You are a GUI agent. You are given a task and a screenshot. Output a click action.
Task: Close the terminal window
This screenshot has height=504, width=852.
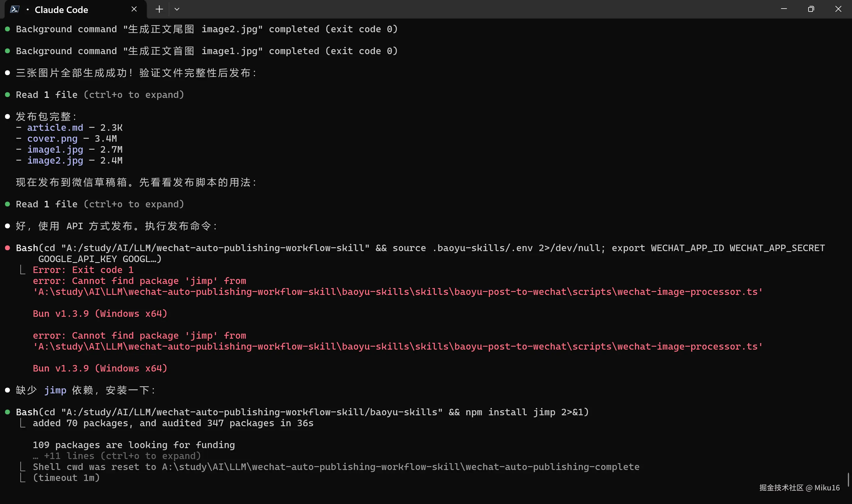pyautogui.click(x=838, y=9)
